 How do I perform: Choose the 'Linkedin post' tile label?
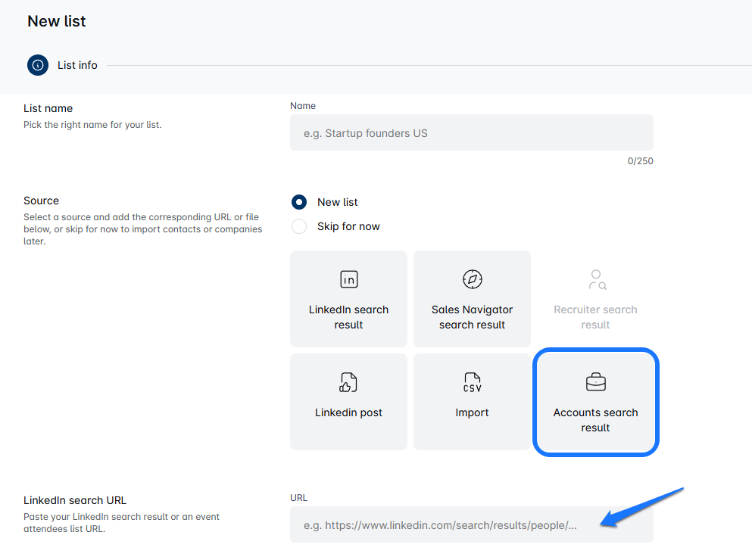(x=348, y=412)
